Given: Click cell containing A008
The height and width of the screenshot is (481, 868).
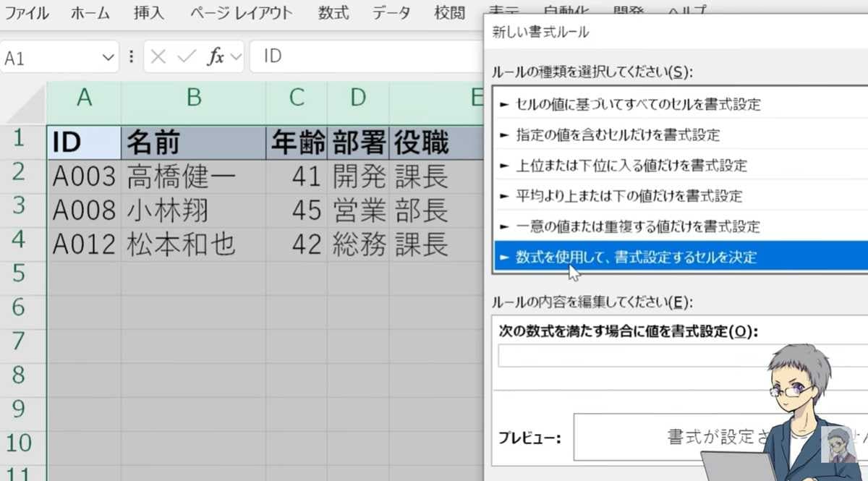Looking at the screenshot, I should (x=84, y=210).
